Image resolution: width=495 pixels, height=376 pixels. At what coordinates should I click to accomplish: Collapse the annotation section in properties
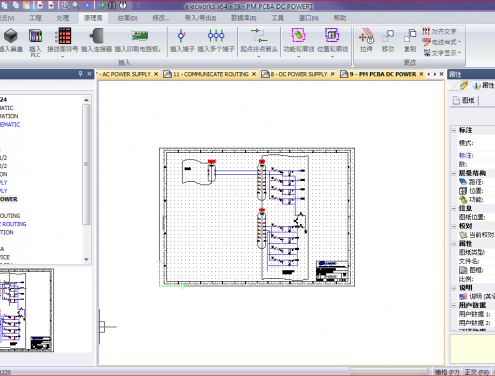click(x=454, y=130)
